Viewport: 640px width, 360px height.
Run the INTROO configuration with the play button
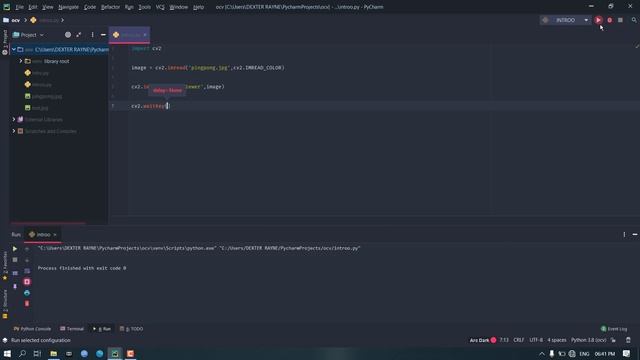coord(598,20)
